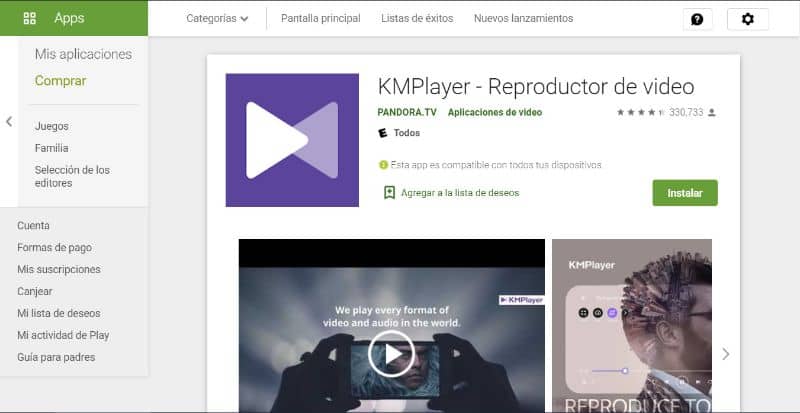The width and height of the screenshot is (800, 413).
Task: Select Mis aplicaciones in sidebar
Action: point(83,54)
